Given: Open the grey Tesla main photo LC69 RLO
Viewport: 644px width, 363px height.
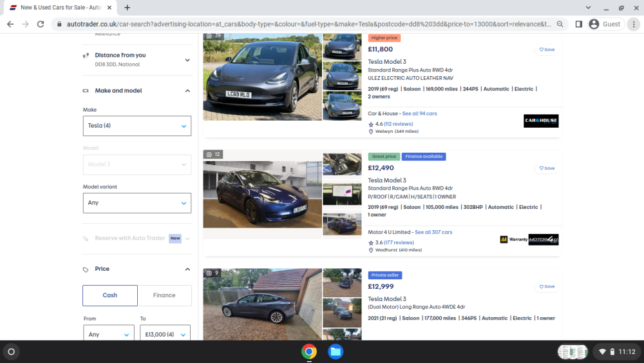Looking at the screenshot, I should click(263, 77).
